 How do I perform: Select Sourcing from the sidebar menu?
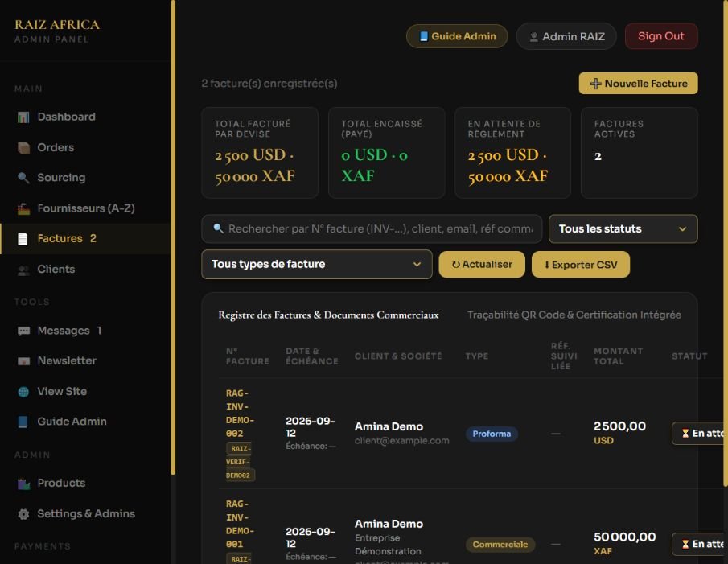point(85,178)
